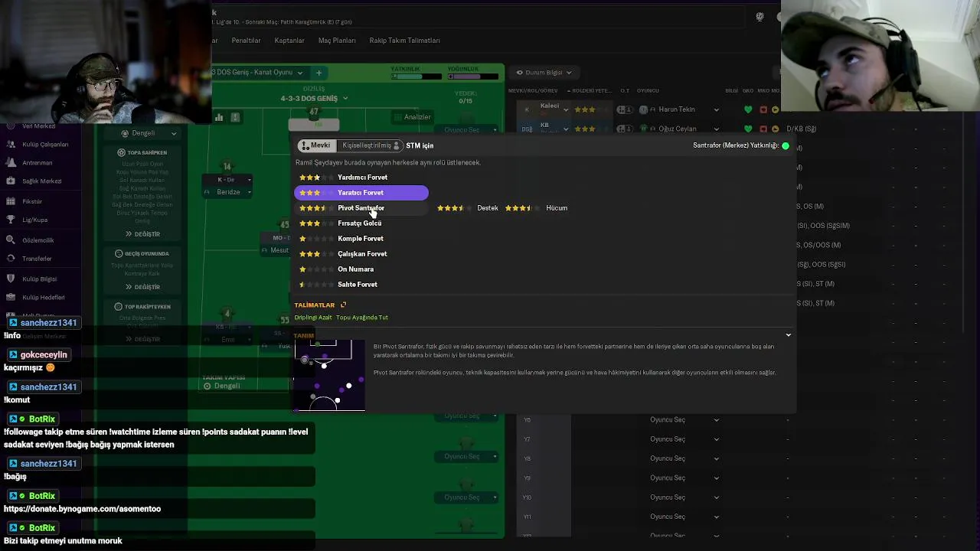The height and width of the screenshot is (551, 980).
Task: Open the bar chart analysis icon
Action: (219, 117)
